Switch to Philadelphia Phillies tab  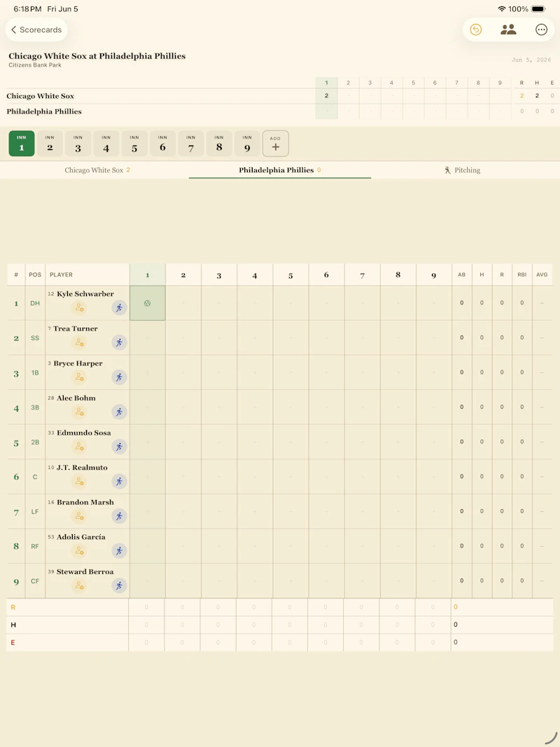280,170
